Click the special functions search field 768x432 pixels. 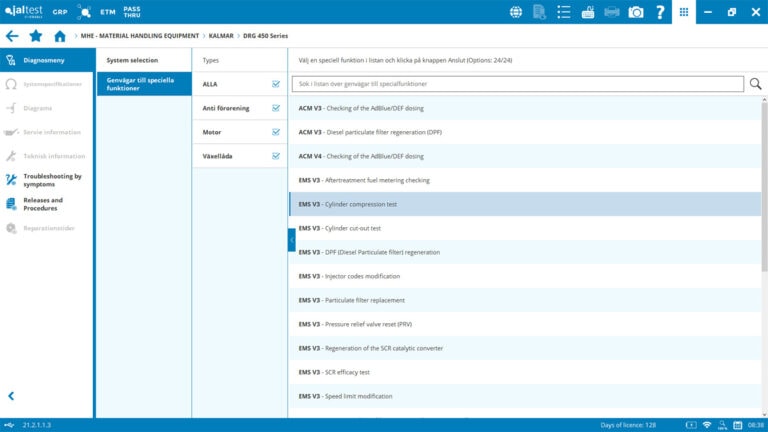[x=518, y=84]
